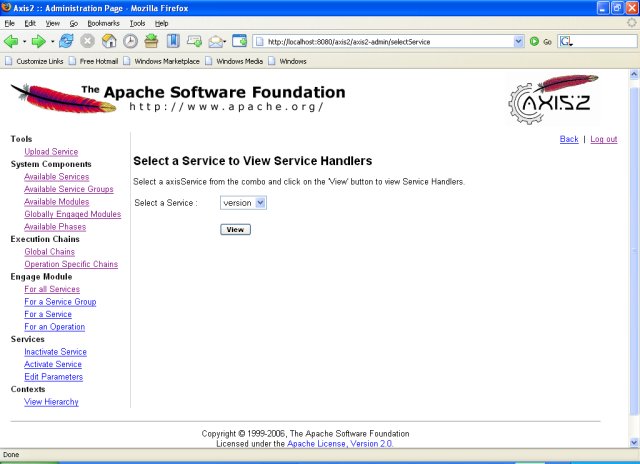The width and height of the screenshot is (640, 464).
Task: Click the Log out link
Action: pyautogui.click(x=604, y=139)
